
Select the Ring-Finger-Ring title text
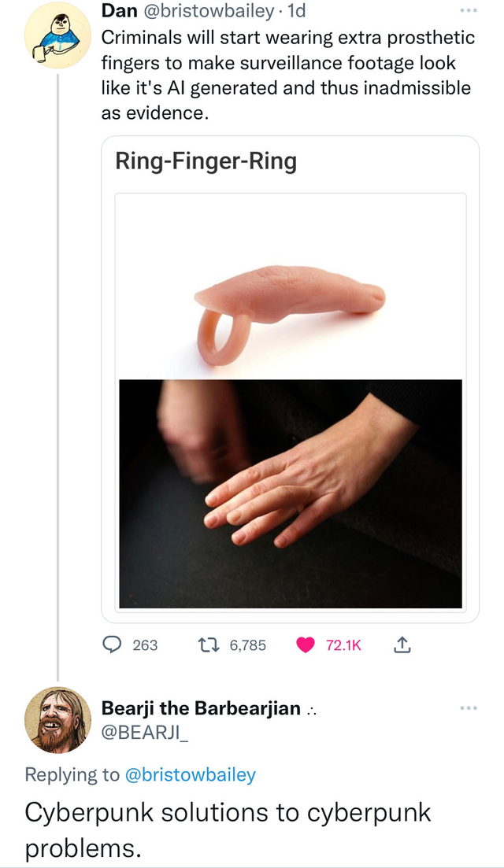tap(206, 161)
